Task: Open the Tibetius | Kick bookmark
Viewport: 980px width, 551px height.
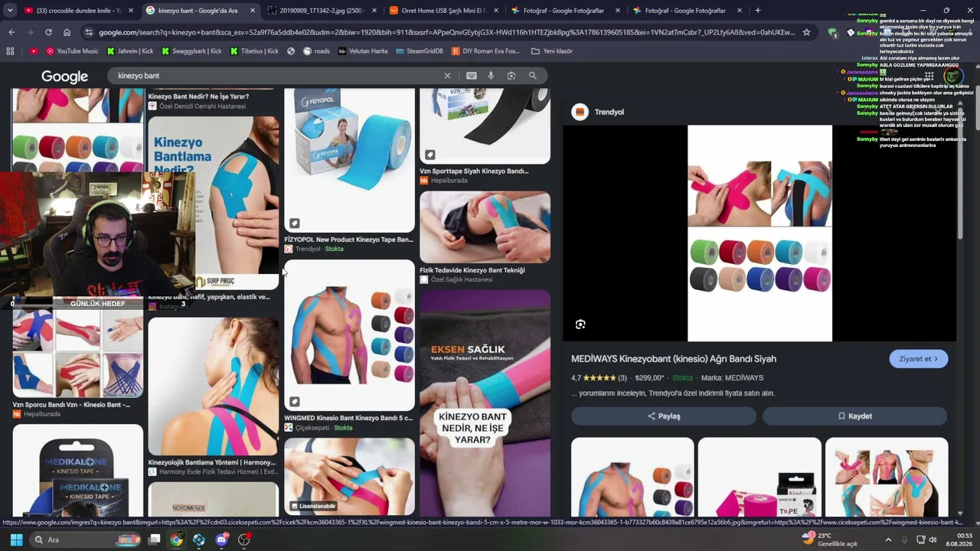Action: [x=253, y=51]
